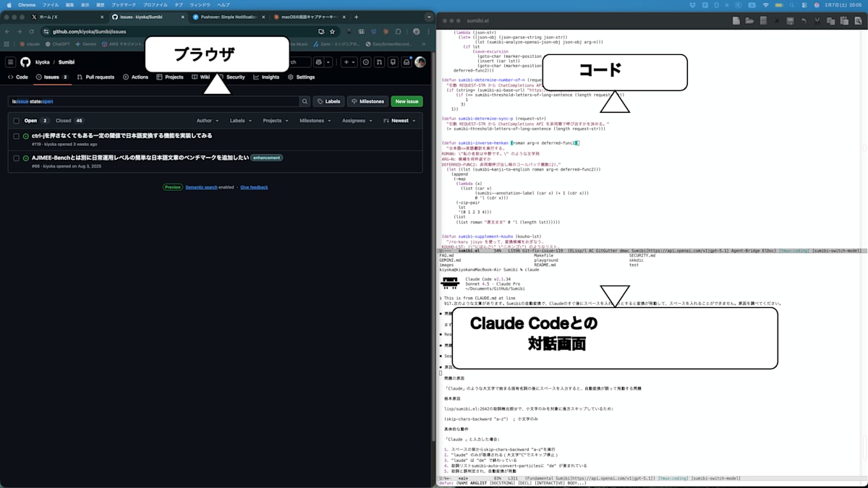Image resolution: width=868 pixels, height=488 pixels.
Task: Open the plus create-new dropdown in the GitHub header
Action: tap(349, 62)
